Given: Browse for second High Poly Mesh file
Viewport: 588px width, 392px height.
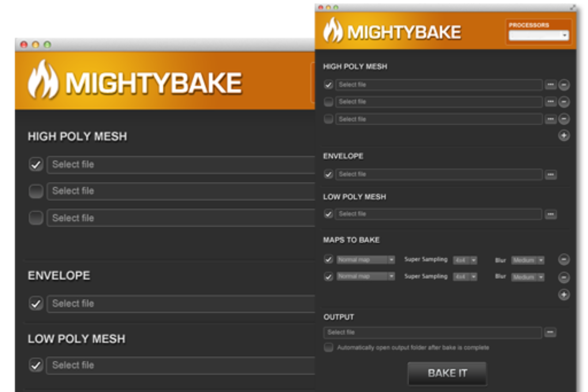Looking at the screenshot, I should (x=551, y=102).
